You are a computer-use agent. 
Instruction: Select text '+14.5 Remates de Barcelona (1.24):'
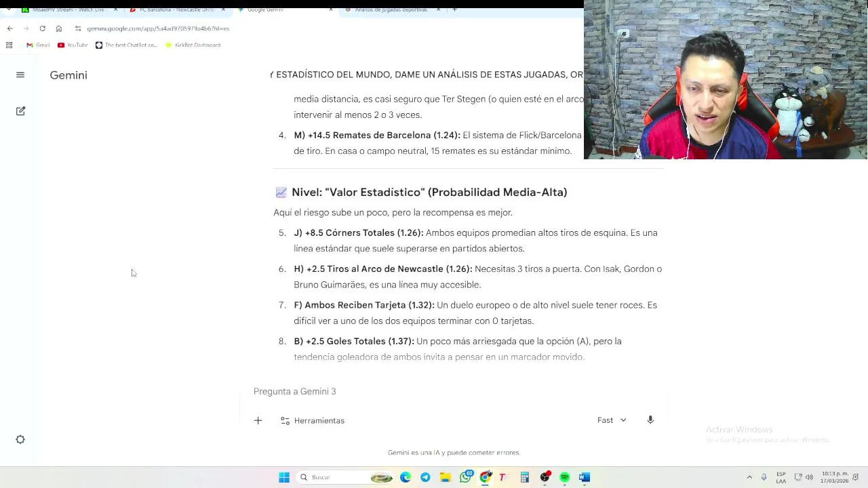point(384,136)
